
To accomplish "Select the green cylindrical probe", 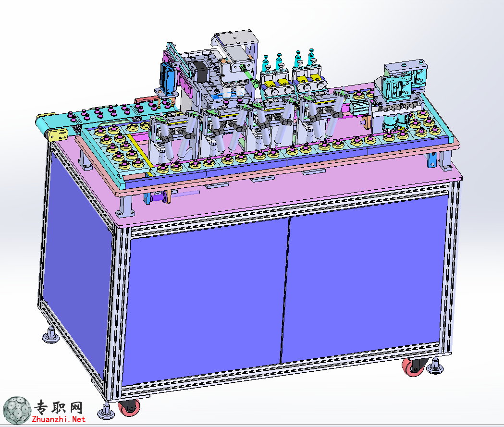I will click(x=250, y=76).
